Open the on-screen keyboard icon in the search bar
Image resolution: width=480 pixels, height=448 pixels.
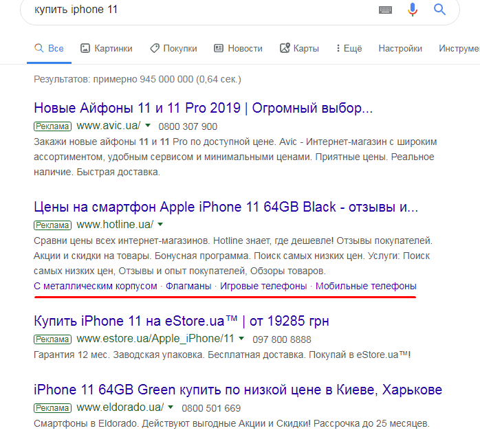(385, 10)
